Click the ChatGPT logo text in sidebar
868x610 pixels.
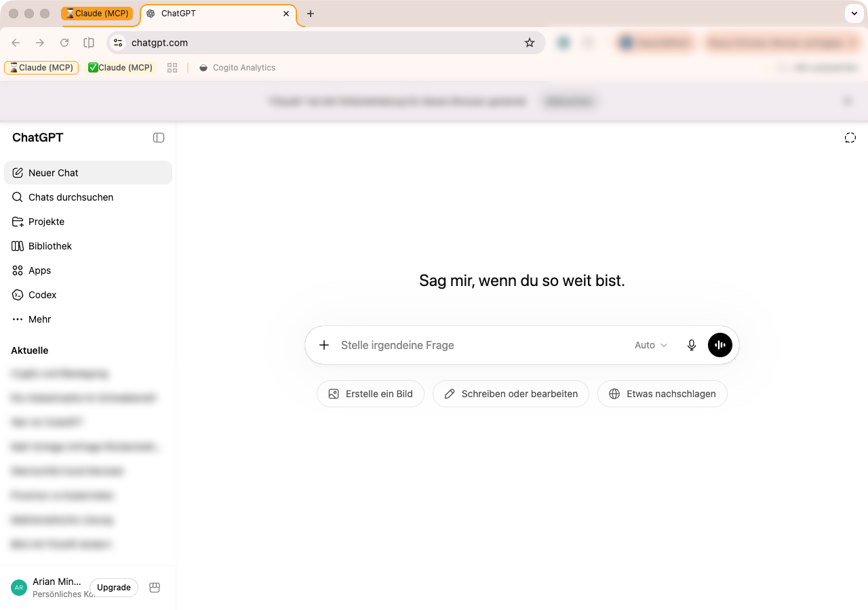38,138
